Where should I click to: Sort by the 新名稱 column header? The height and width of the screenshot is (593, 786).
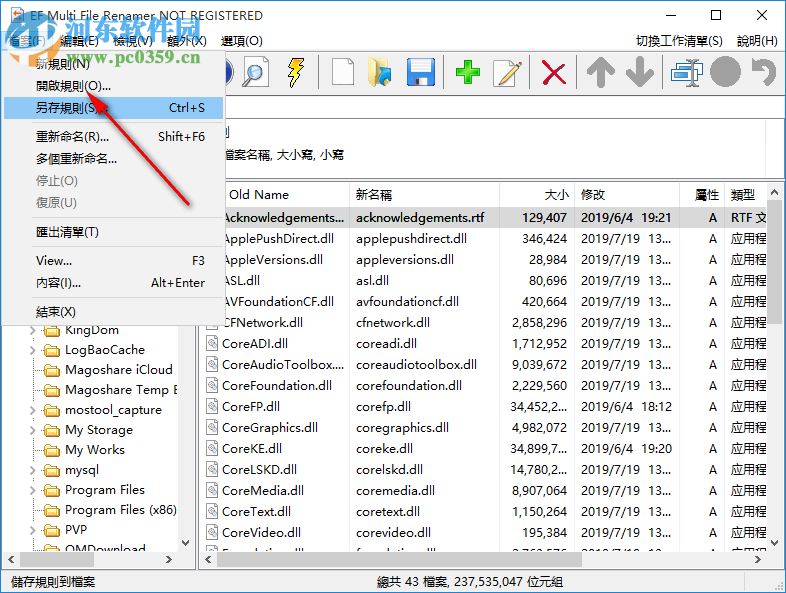[424, 194]
